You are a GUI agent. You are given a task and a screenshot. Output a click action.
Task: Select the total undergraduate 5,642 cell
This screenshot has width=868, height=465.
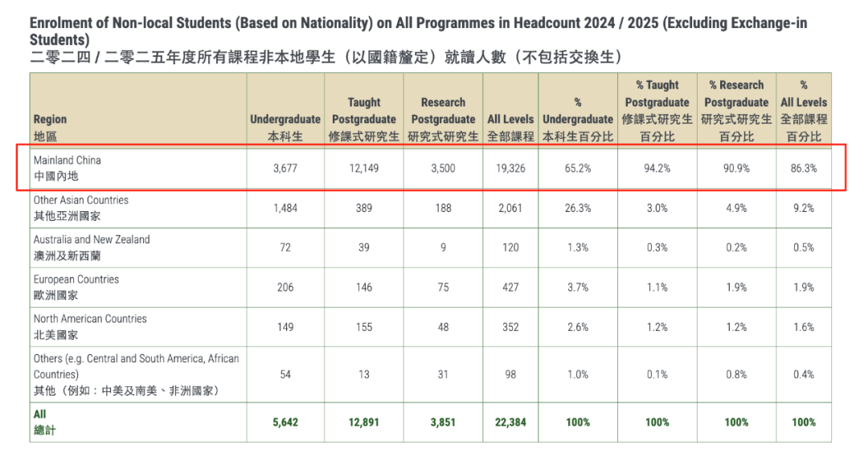pyautogui.click(x=285, y=422)
